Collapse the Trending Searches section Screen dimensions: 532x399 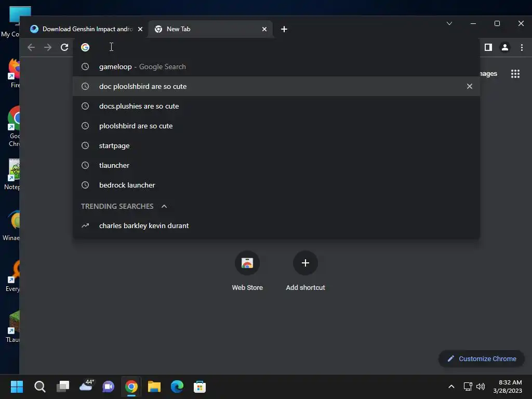[164, 206]
